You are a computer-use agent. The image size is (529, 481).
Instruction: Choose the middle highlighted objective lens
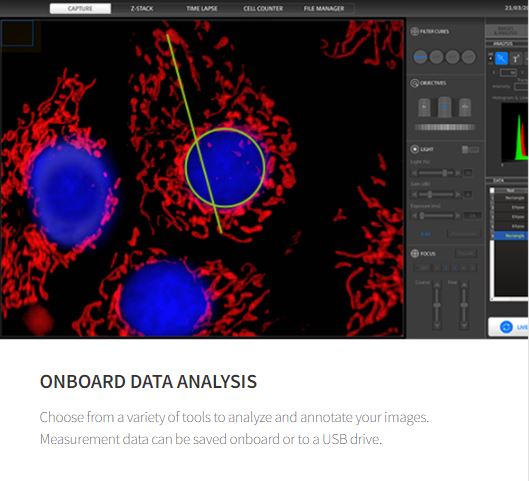[x=444, y=107]
